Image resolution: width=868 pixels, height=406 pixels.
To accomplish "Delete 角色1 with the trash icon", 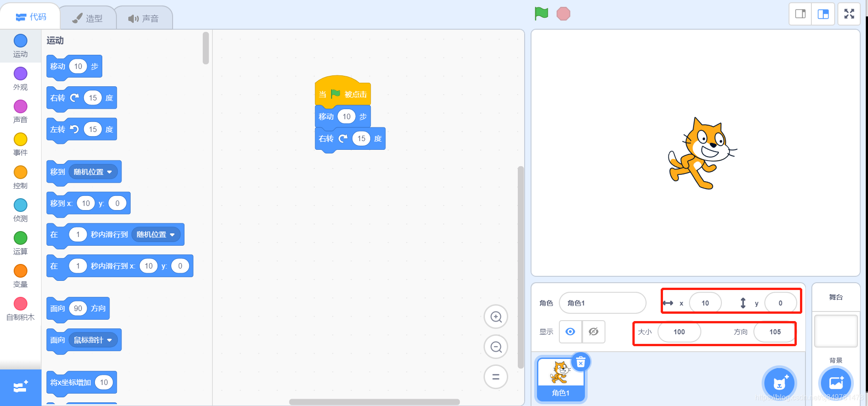I will [581, 362].
